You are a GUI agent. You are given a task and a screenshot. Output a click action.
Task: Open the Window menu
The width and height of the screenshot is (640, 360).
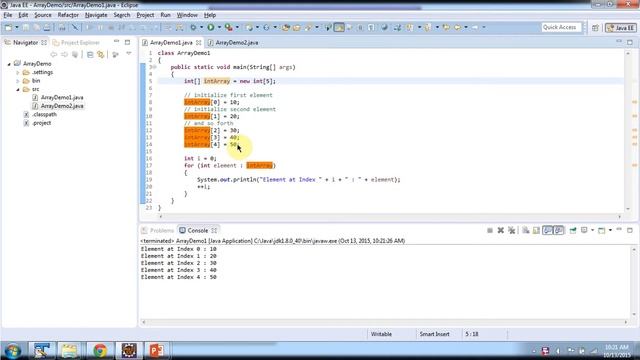point(187,15)
